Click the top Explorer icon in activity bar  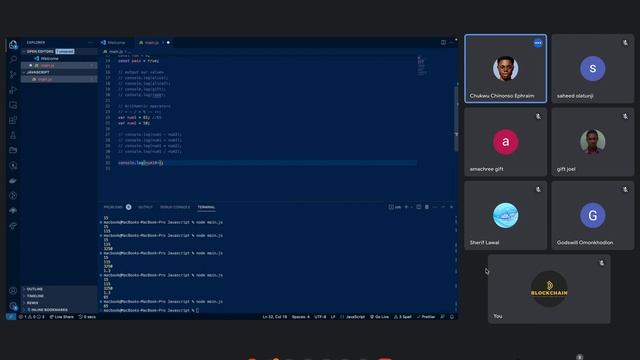coord(13,44)
